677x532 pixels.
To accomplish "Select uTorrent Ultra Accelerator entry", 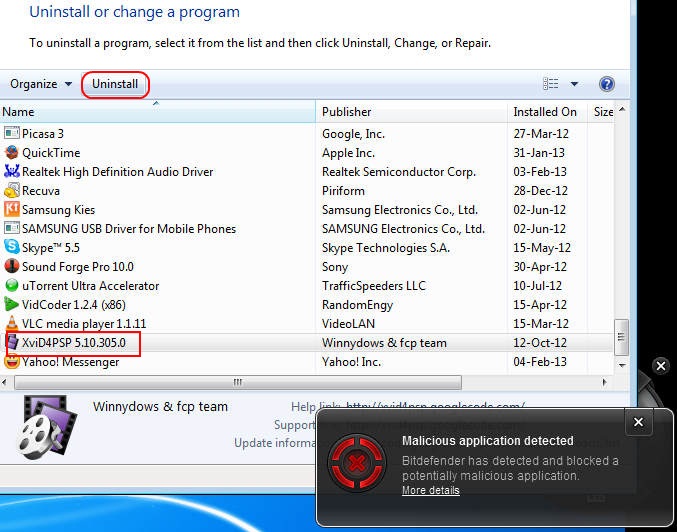I will [x=91, y=285].
